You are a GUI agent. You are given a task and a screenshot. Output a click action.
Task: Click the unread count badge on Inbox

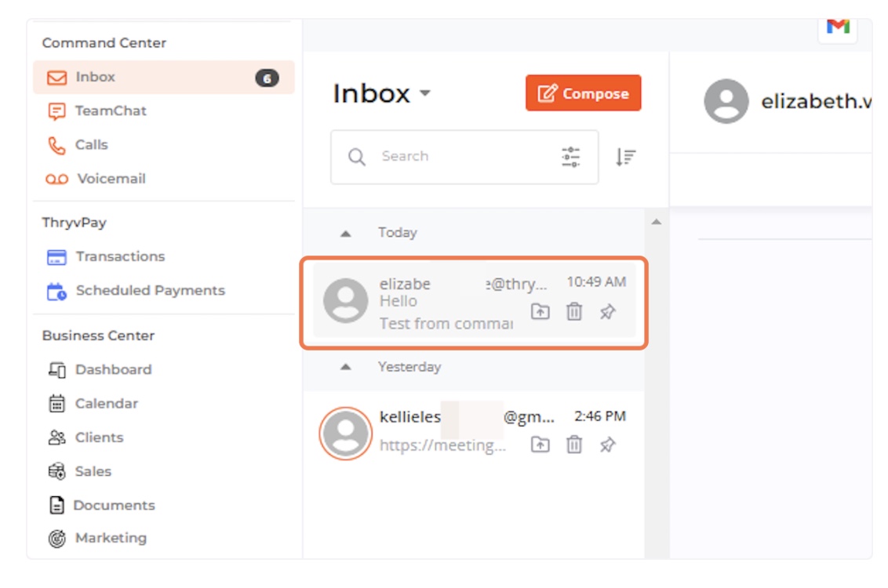[x=267, y=78]
